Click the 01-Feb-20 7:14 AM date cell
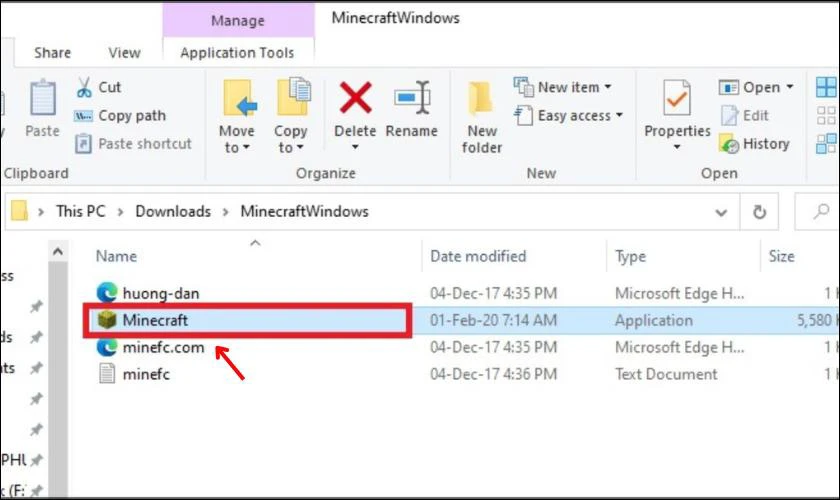840x500 pixels. (x=493, y=320)
